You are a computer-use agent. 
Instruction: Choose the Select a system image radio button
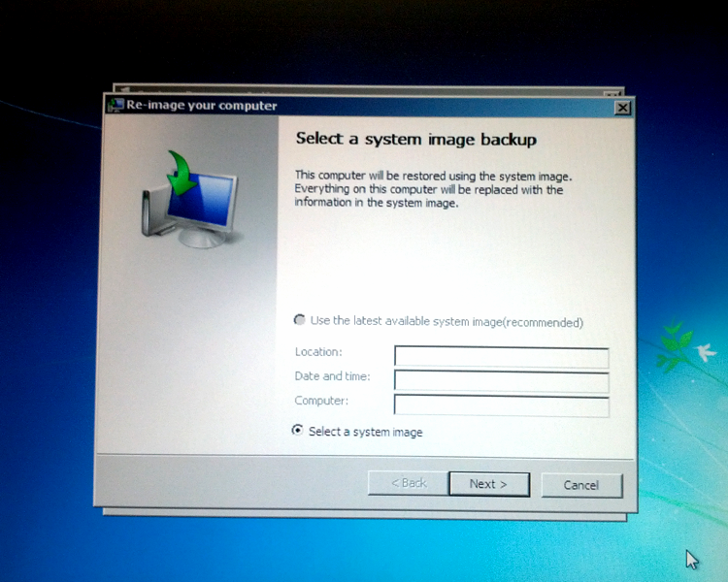[x=298, y=431]
